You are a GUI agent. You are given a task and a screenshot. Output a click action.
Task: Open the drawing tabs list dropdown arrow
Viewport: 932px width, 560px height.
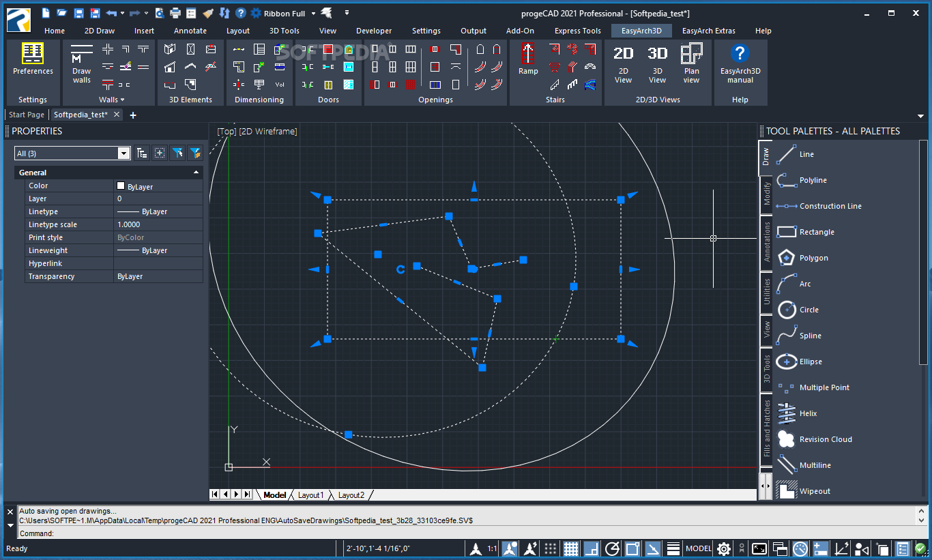921,116
